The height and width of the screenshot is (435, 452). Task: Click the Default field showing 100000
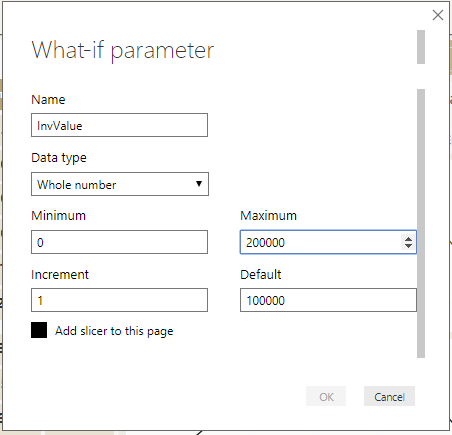328,300
